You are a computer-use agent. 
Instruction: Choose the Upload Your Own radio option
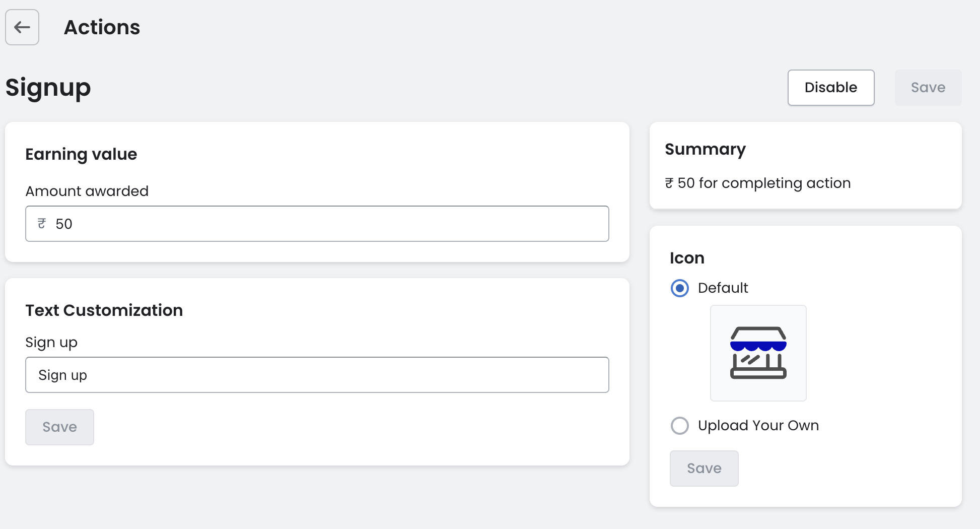coord(680,426)
